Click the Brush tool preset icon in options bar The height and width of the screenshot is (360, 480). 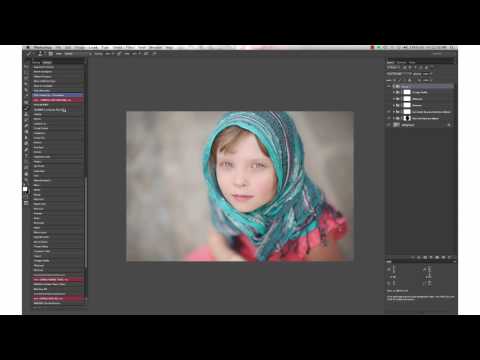(29, 53)
